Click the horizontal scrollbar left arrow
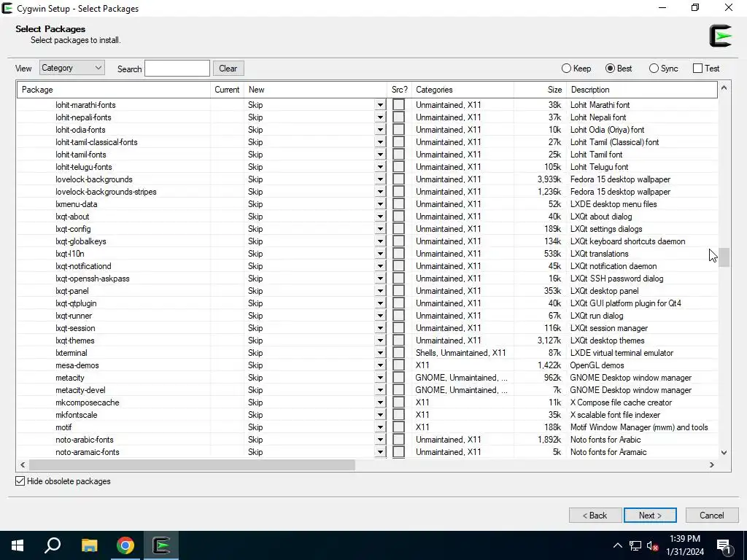747x560 pixels. [x=23, y=464]
